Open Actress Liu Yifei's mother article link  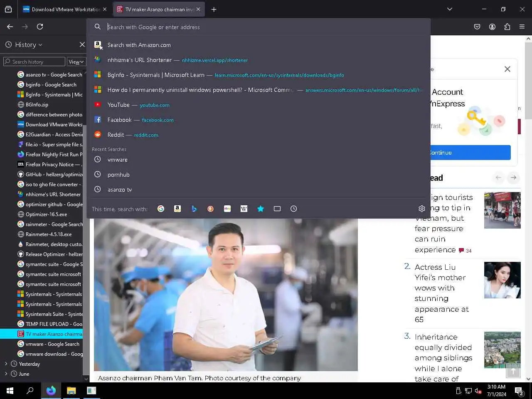[441, 293]
